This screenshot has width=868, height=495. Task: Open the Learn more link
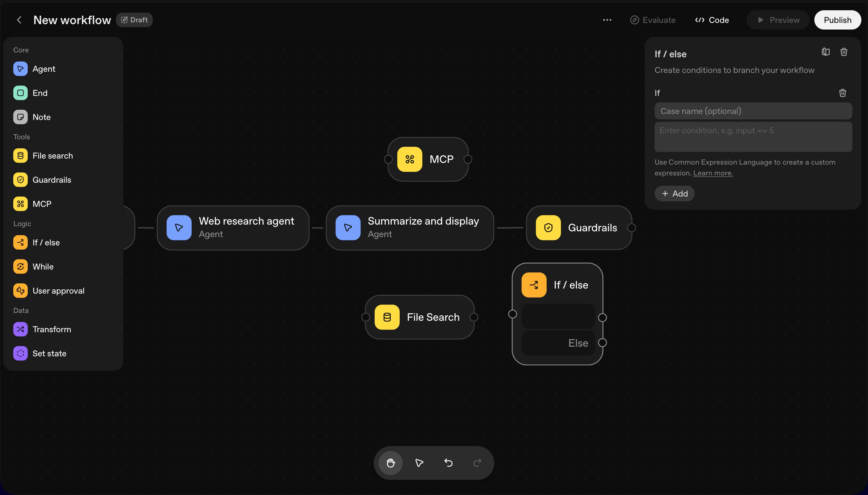tap(713, 173)
